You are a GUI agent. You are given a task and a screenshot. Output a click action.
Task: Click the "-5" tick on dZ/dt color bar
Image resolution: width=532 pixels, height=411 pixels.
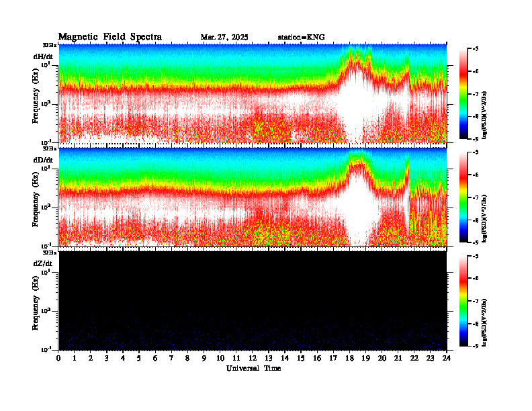[x=476, y=256]
